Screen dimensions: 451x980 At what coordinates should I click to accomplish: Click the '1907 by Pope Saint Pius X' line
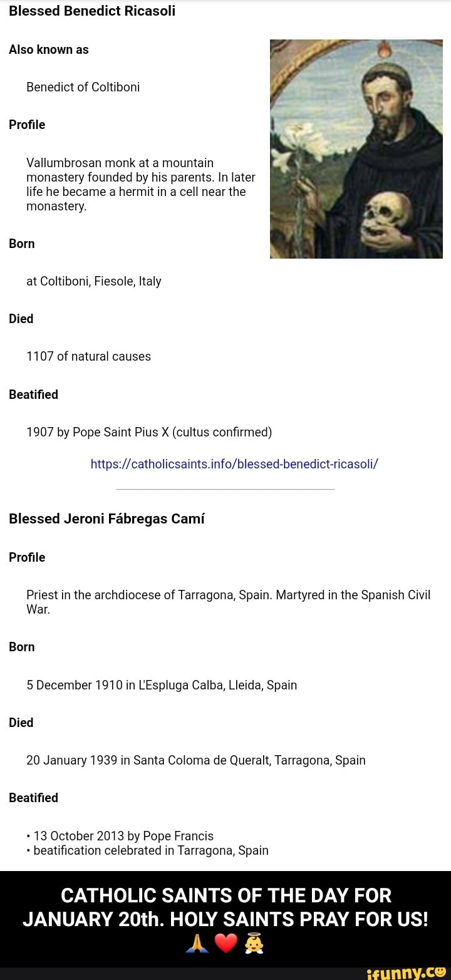tap(149, 432)
